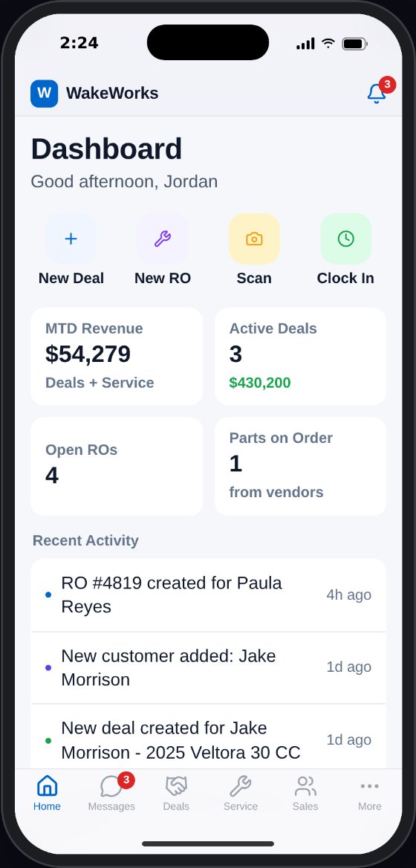416x868 pixels.
Task: Open the notifications bell icon
Action: click(376, 93)
